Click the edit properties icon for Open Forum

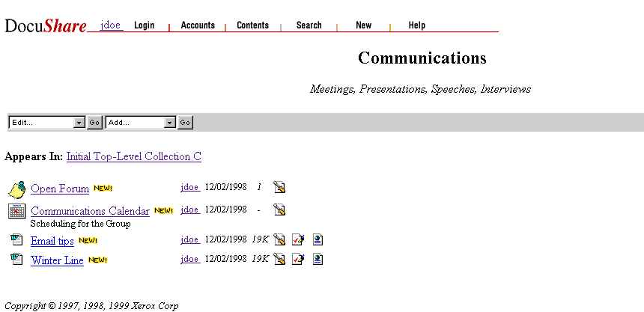point(279,188)
